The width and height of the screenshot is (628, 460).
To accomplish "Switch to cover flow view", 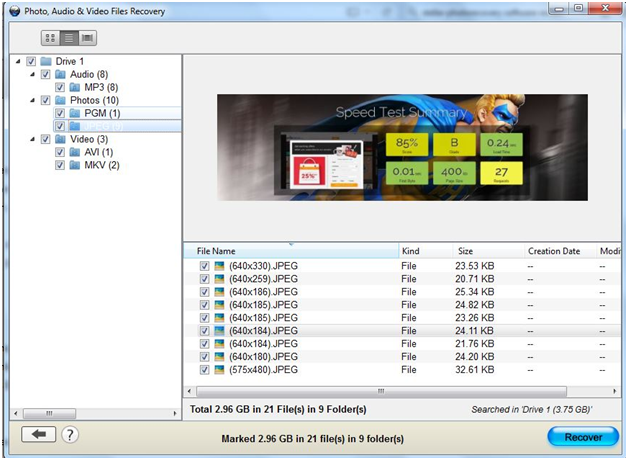I will point(87,38).
